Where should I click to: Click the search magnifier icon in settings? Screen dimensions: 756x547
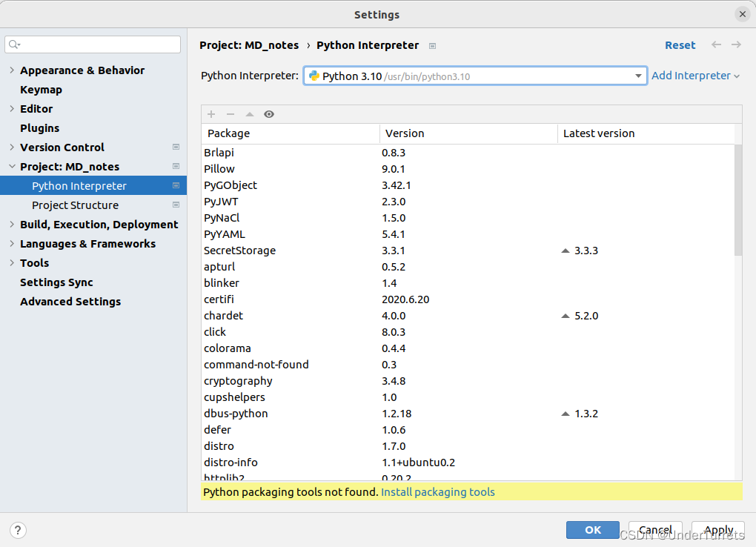[15, 45]
